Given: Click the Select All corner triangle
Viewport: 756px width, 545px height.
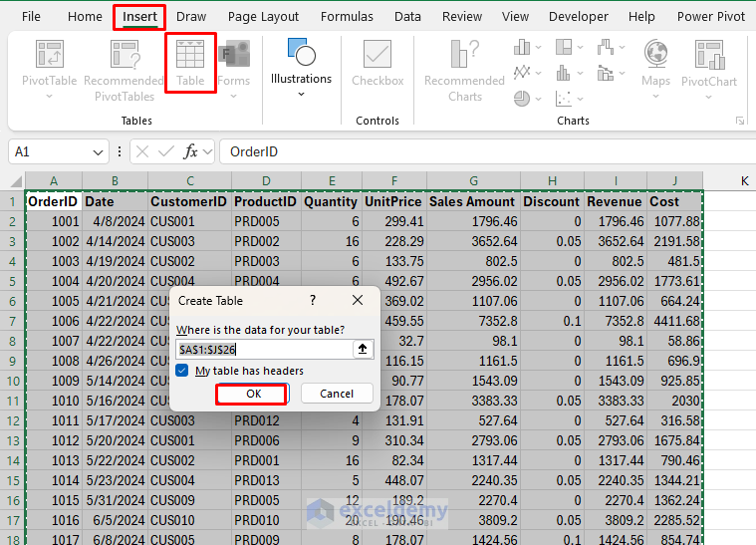Looking at the screenshot, I should 17,181.
